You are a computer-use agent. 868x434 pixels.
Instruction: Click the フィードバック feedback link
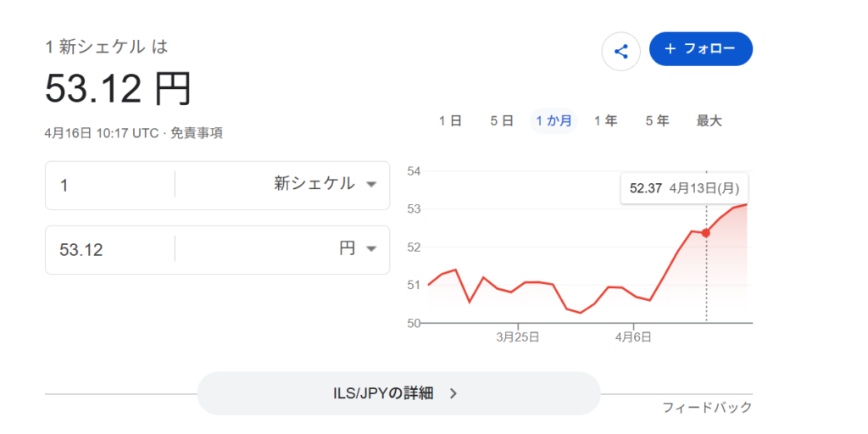[x=707, y=408]
